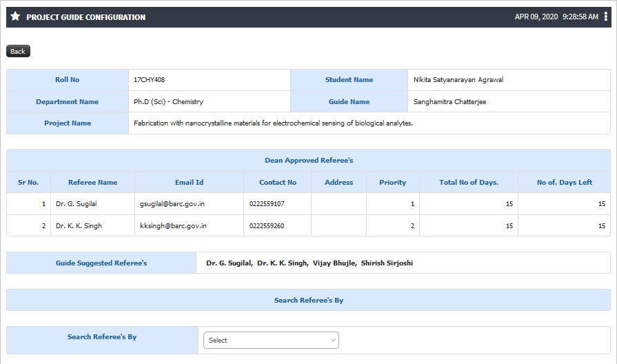Click suggested referee Shirish Sirjoshi
This screenshot has width=617, height=364.
click(x=387, y=263)
